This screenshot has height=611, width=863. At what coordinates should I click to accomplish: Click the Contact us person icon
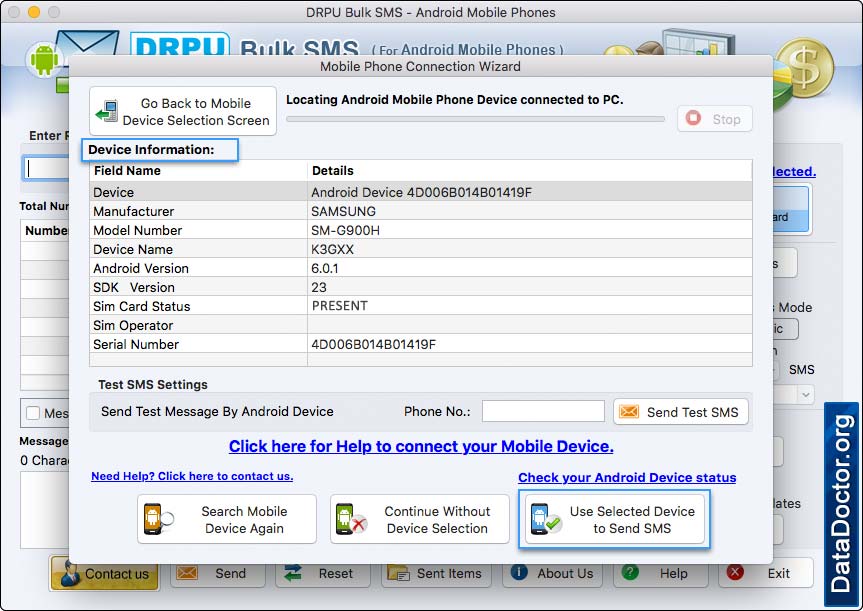(70, 573)
